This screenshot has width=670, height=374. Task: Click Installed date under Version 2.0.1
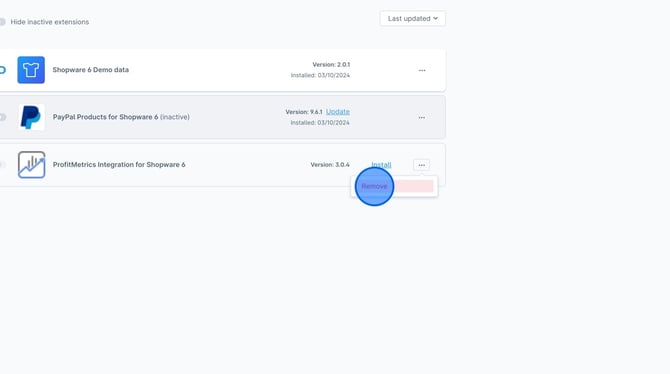pos(320,75)
